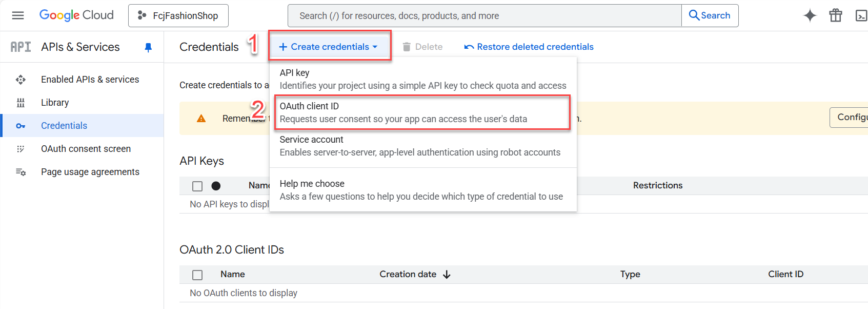The height and width of the screenshot is (309, 868).
Task: Open Page usage agreements
Action: pyautogui.click(x=90, y=172)
